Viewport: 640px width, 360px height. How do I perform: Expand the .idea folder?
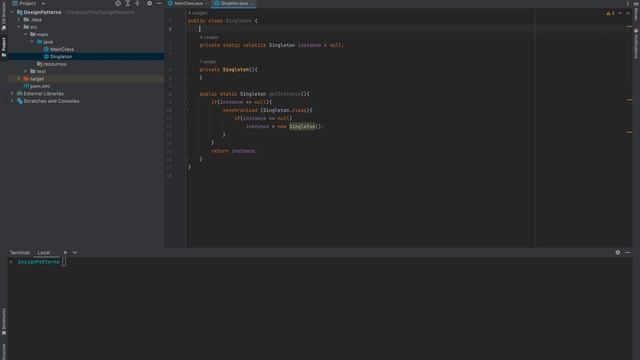pyautogui.click(x=19, y=20)
